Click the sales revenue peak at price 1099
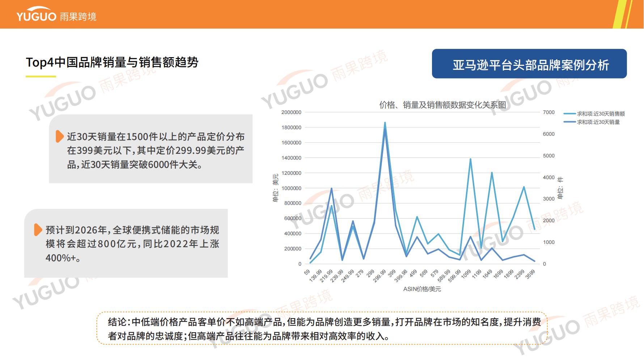 pos(470,159)
